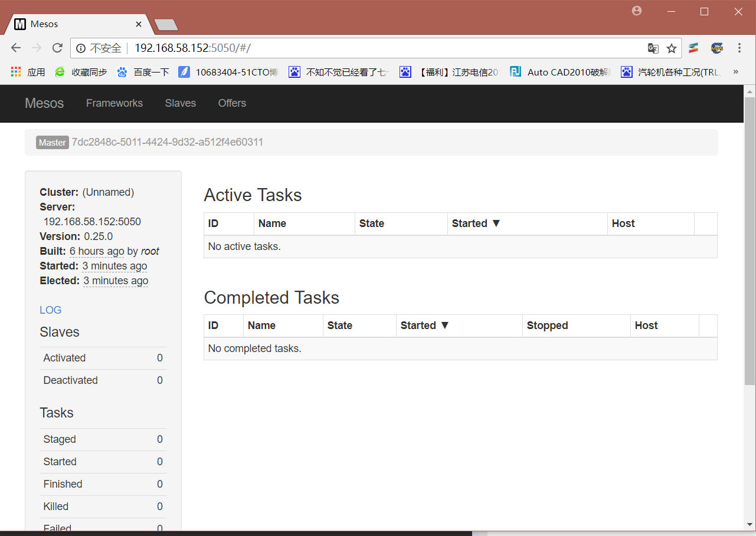This screenshot has width=756, height=536.
Task: Sort Active Tasks by ID column
Action: click(x=229, y=223)
